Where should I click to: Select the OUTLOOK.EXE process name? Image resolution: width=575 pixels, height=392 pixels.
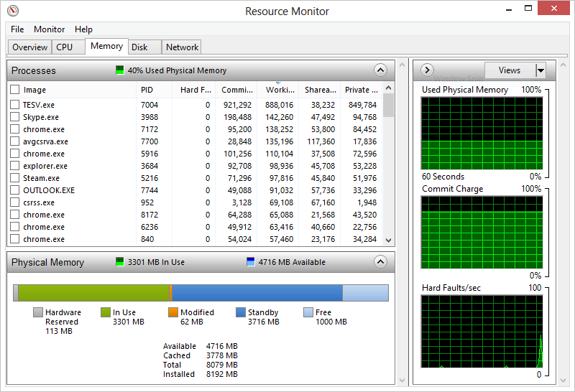pos(49,190)
